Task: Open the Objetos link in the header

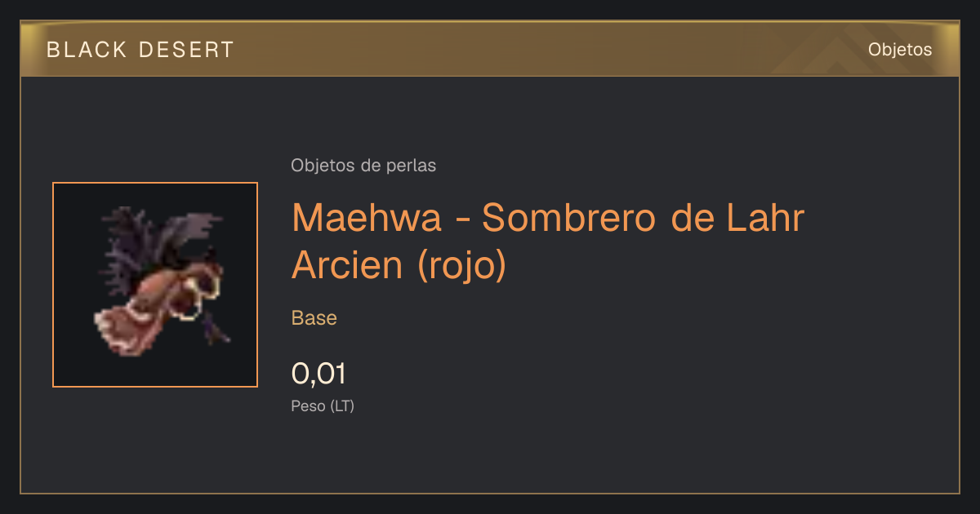Action: pyautogui.click(x=900, y=50)
